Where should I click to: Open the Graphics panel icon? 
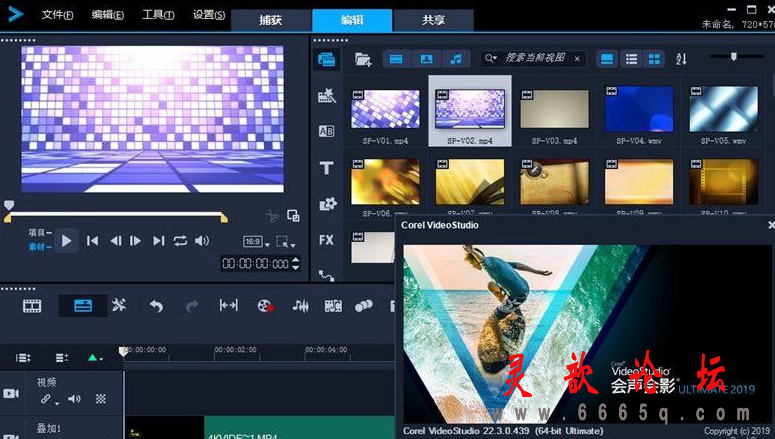[327, 204]
